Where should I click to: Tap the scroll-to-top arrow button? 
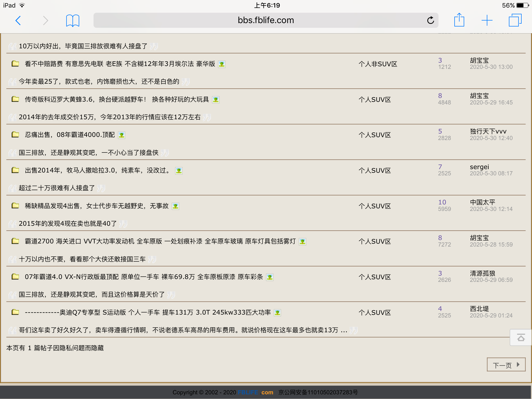coord(521,338)
